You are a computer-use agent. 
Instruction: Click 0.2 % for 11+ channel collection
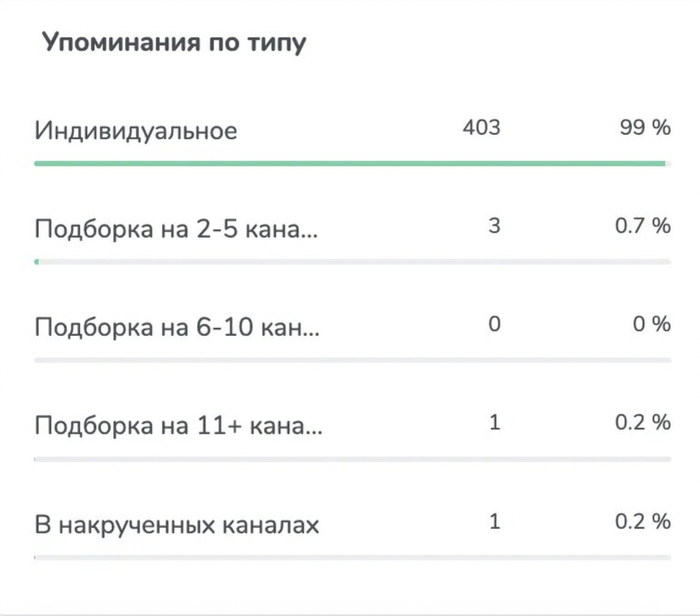642,422
